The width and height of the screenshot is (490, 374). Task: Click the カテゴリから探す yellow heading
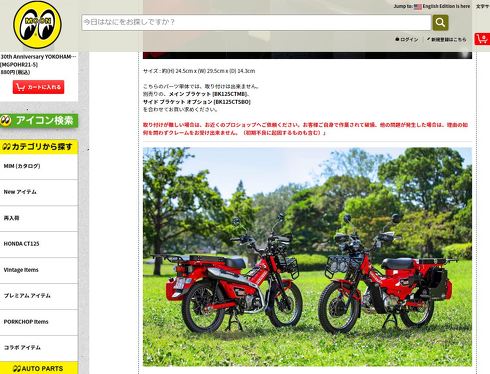pyautogui.click(x=39, y=147)
